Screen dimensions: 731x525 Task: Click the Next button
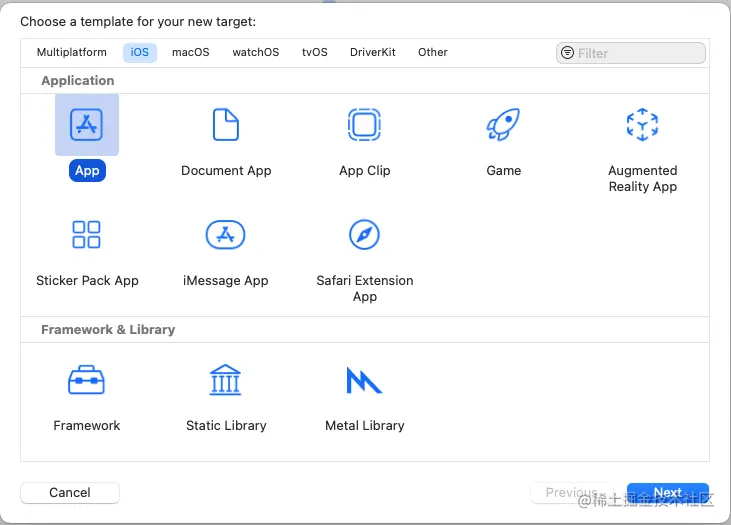[x=668, y=492]
